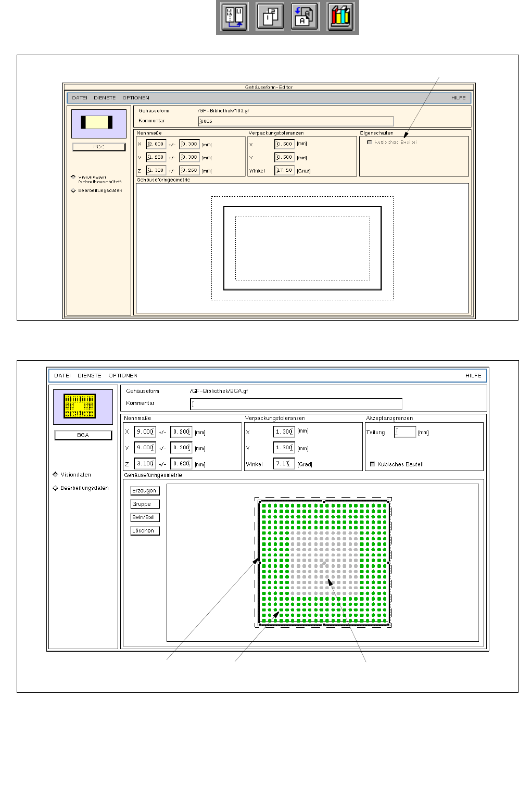Open DATEI menu in the BGA.gf window
The height and width of the screenshot is (812, 519).
[62, 375]
